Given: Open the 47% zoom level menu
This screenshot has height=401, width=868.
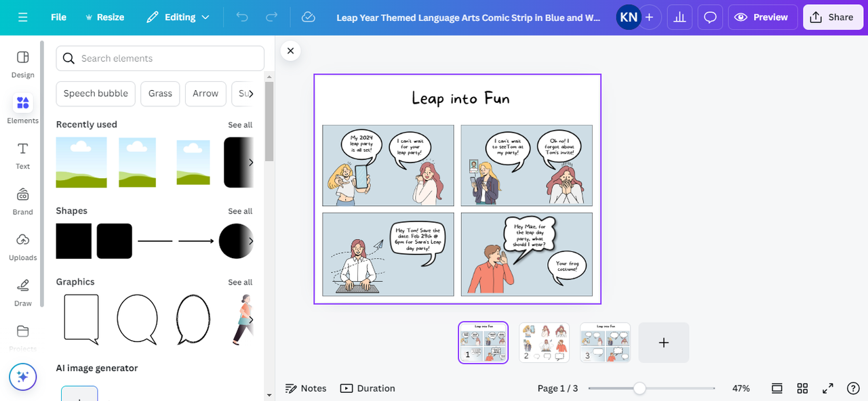Looking at the screenshot, I should click(x=741, y=388).
